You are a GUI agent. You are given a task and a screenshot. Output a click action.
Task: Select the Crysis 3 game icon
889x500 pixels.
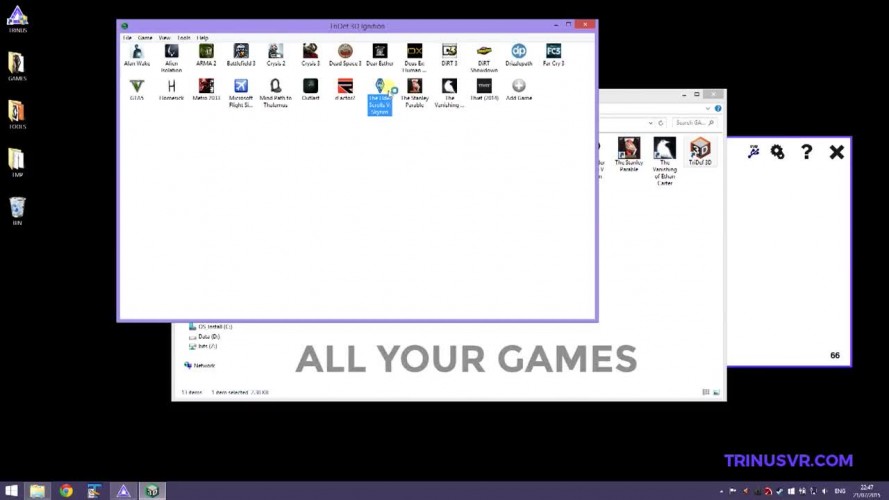(x=310, y=55)
